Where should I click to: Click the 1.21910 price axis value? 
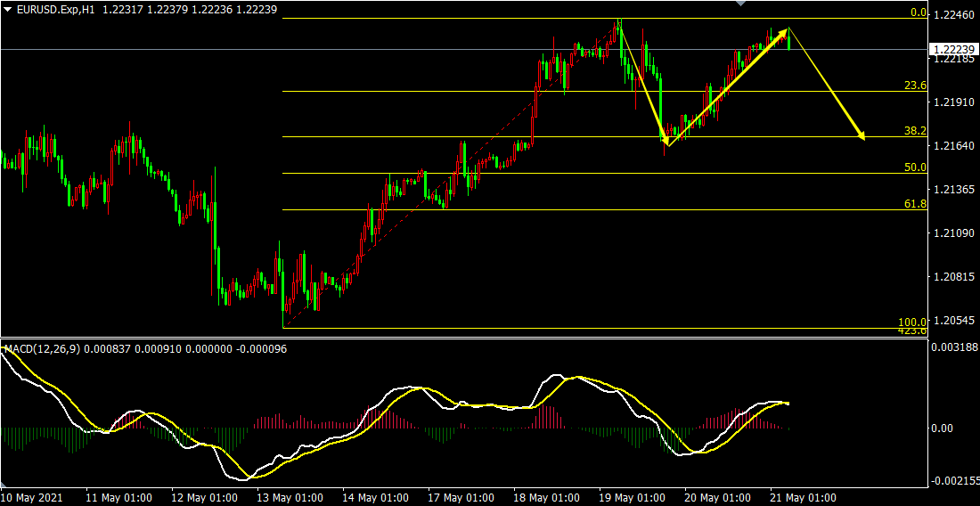point(954,102)
